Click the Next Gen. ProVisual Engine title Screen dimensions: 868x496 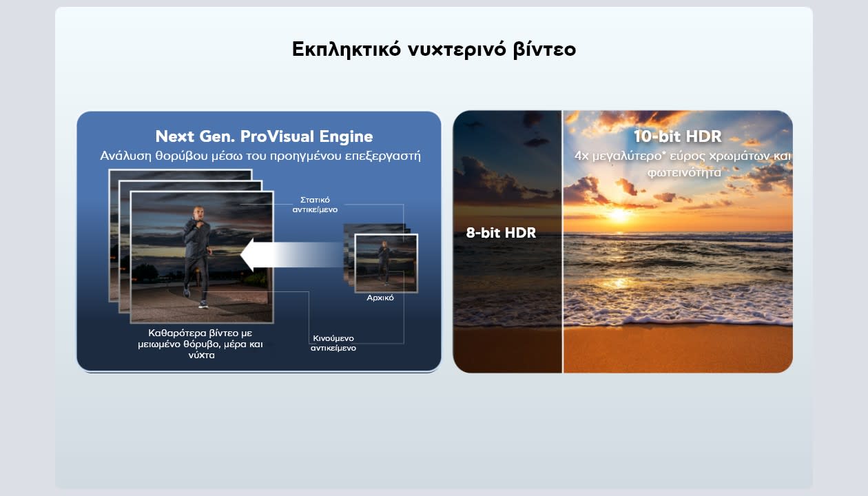[x=264, y=136]
